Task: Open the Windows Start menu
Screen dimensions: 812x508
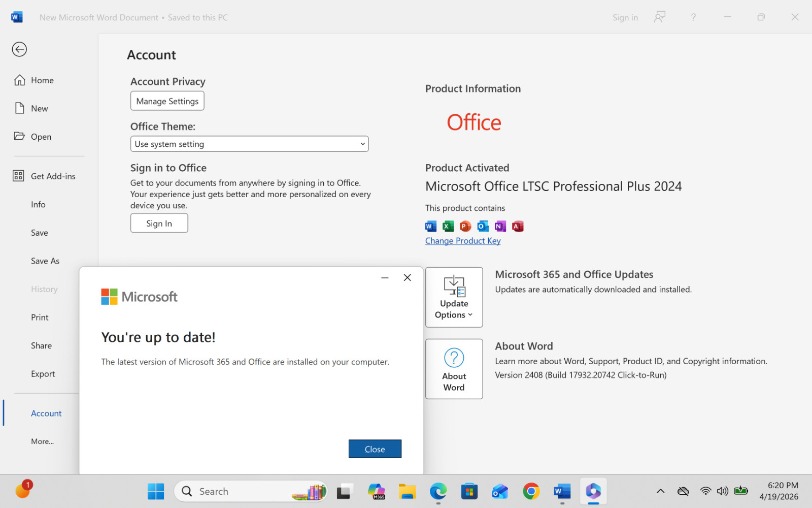Action: coord(156,491)
